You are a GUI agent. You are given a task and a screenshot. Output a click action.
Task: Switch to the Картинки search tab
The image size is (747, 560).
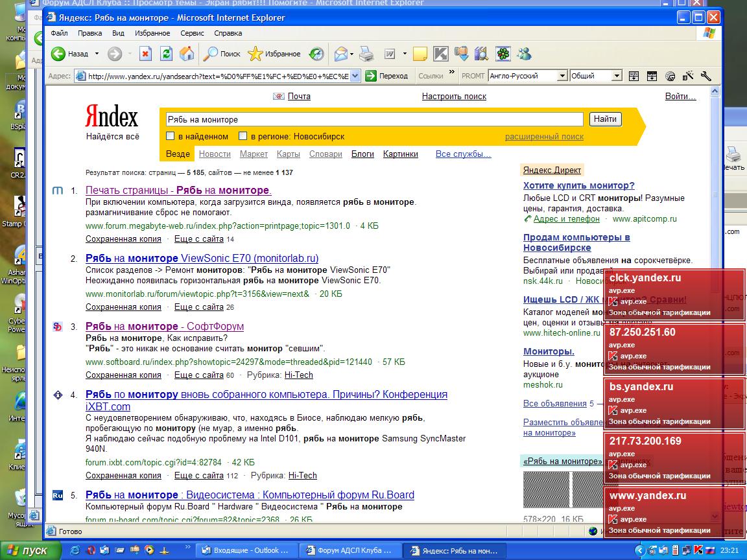click(401, 154)
